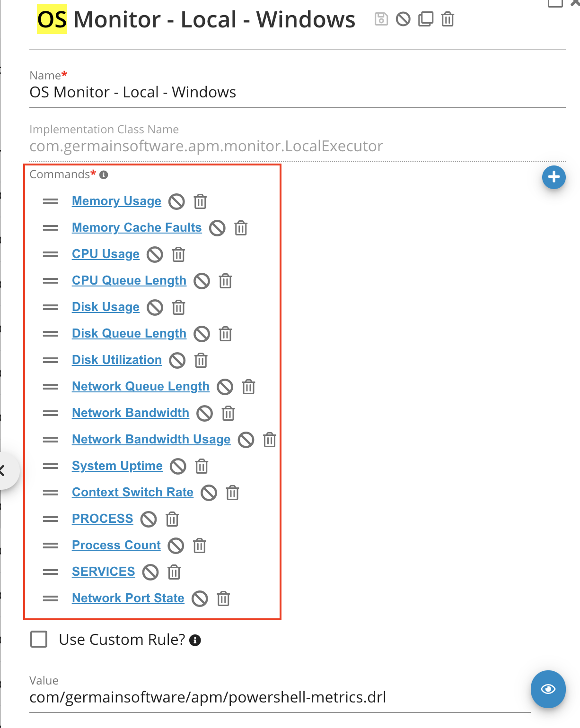Delete the Memory Usage command via its trash icon

tap(200, 202)
